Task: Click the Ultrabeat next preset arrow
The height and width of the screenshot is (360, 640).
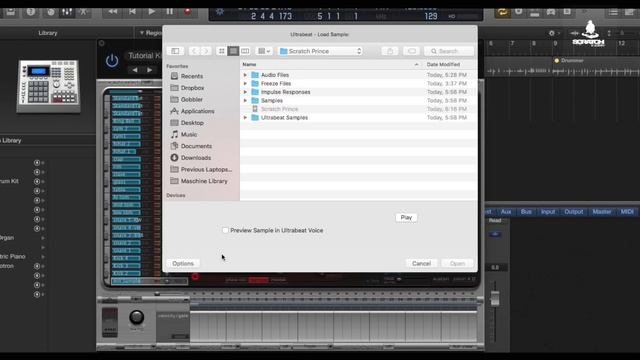Action: tap(150, 70)
